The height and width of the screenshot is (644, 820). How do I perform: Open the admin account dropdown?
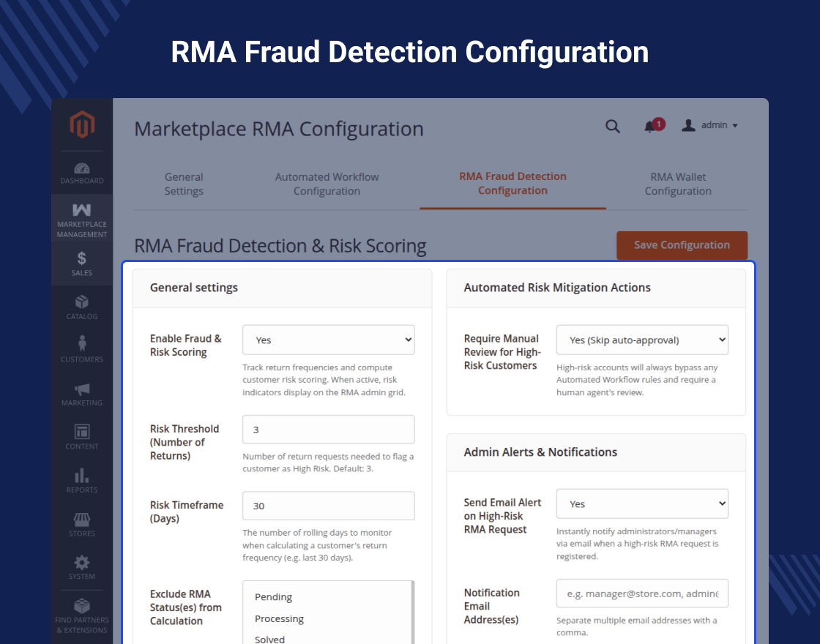point(709,125)
